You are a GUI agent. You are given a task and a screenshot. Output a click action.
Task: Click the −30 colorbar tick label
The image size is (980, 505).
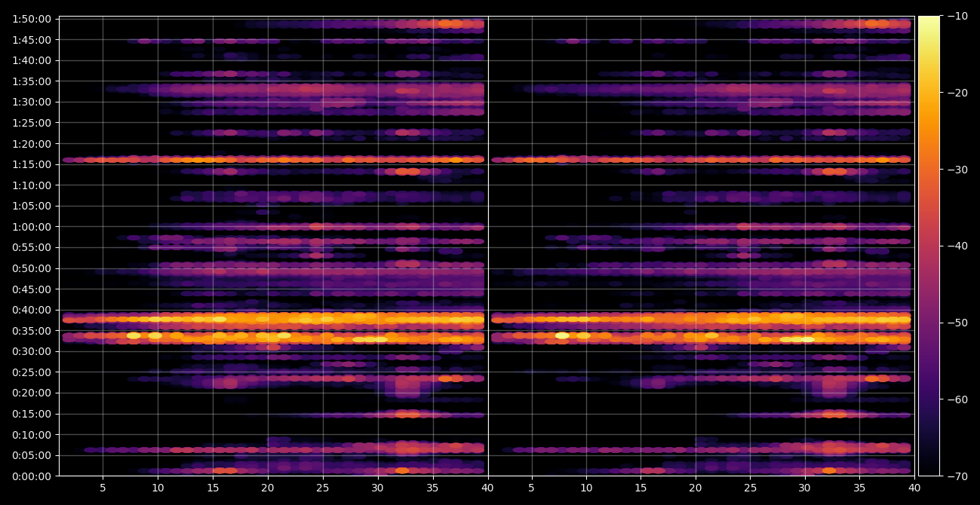click(958, 170)
